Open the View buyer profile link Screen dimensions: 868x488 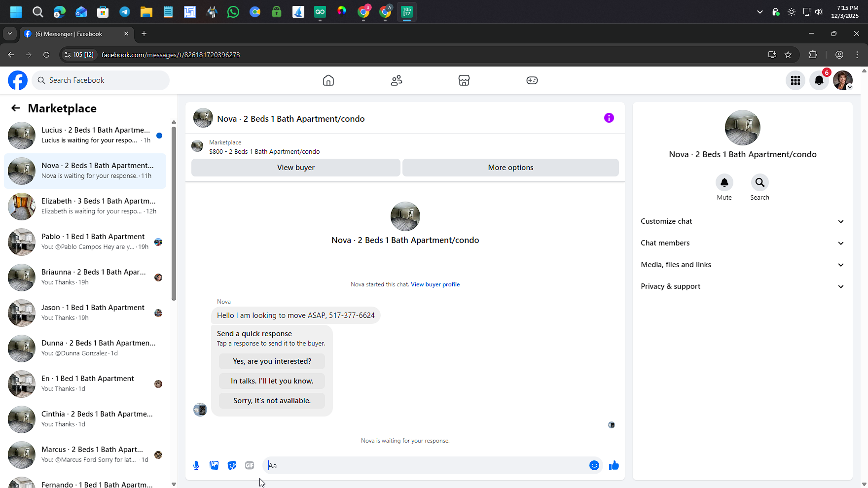click(x=435, y=284)
